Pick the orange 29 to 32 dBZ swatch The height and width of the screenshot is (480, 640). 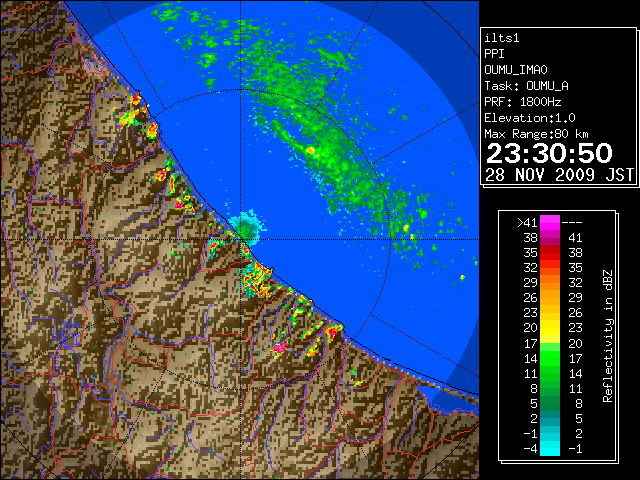click(550, 282)
